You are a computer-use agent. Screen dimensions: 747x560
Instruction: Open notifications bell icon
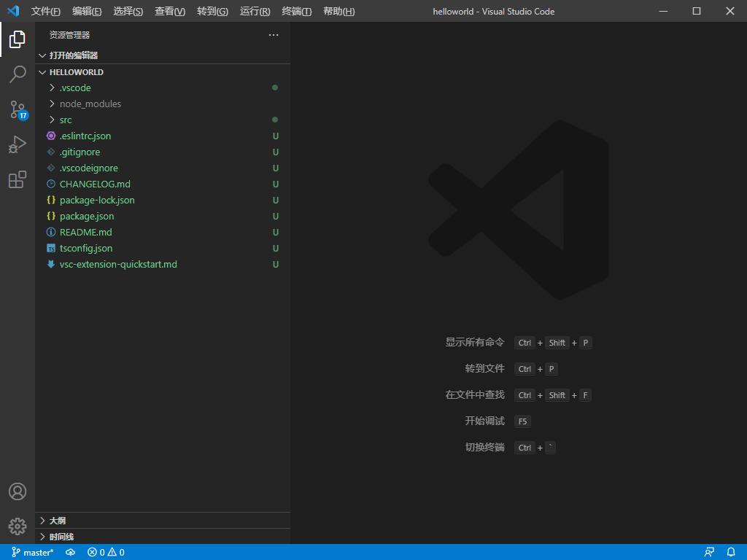[731, 553]
